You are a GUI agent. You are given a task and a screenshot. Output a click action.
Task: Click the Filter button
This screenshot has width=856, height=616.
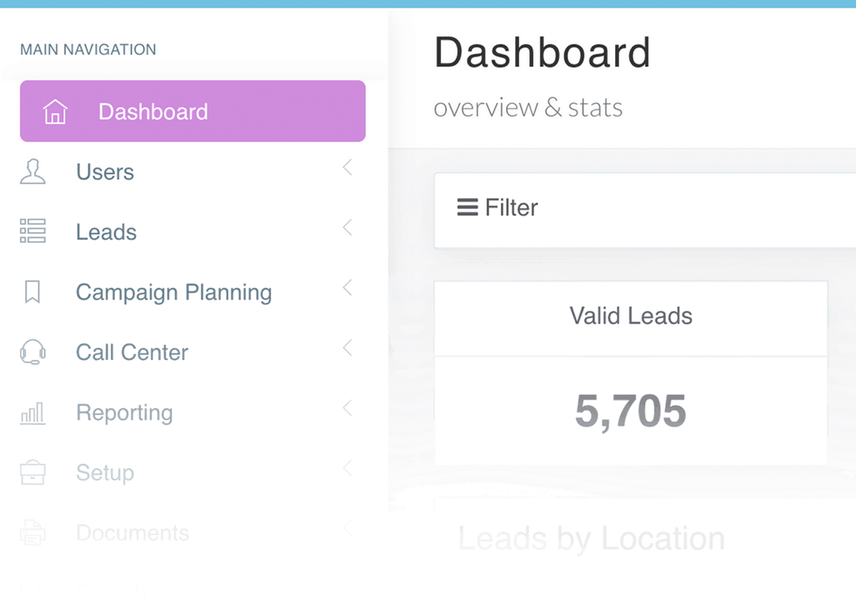pyautogui.click(x=498, y=207)
